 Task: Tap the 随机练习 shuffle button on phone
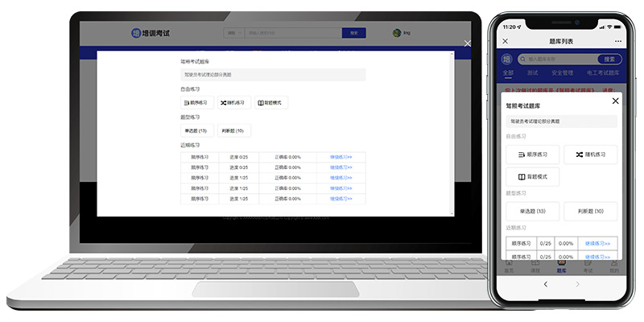(591, 154)
